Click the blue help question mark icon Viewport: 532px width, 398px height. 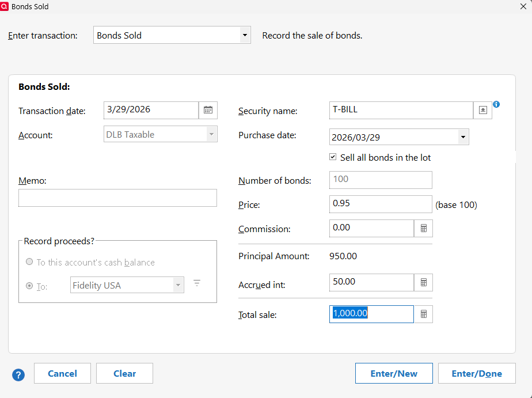[18, 374]
